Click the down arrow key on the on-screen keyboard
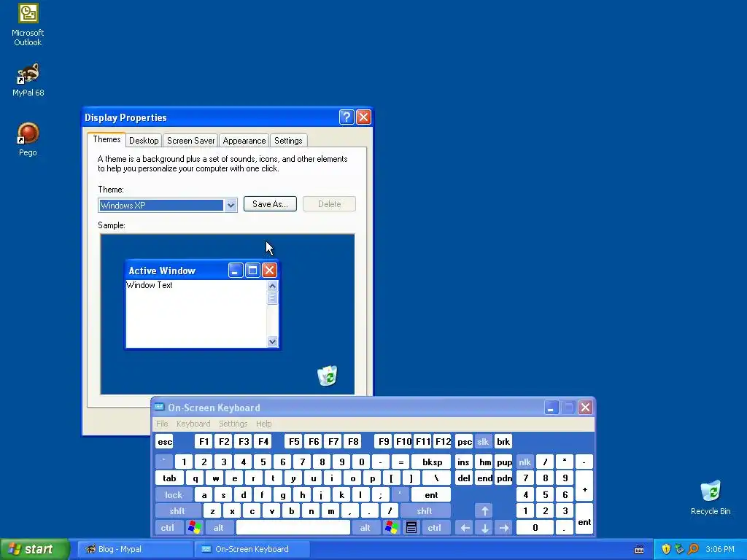This screenshot has width=747, height=560. pos(484,528)
